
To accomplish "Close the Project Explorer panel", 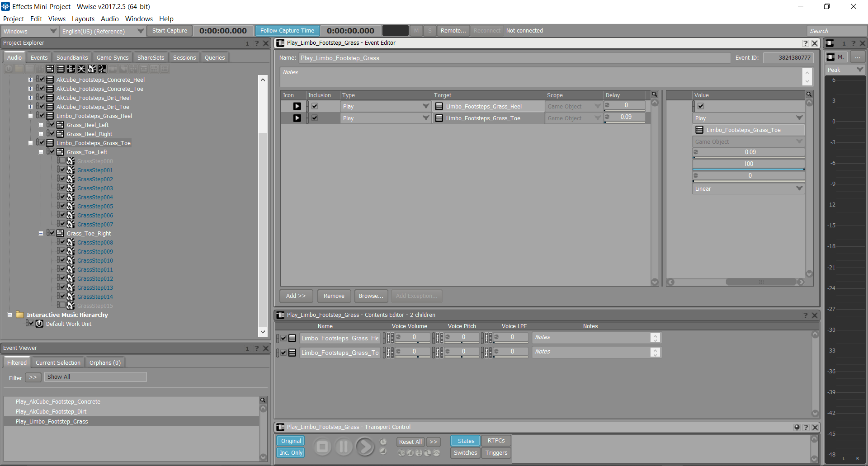I will [x=266, y=43].
